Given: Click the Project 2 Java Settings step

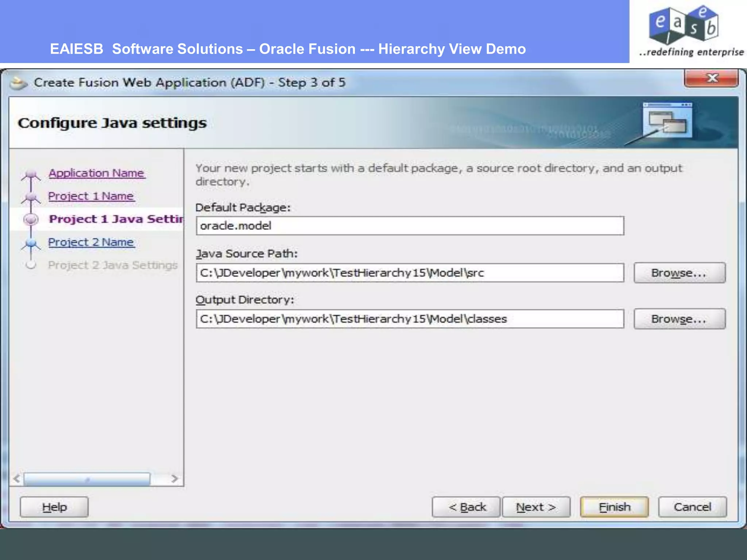Looking at the screenshot, I should tap(113, 265).
